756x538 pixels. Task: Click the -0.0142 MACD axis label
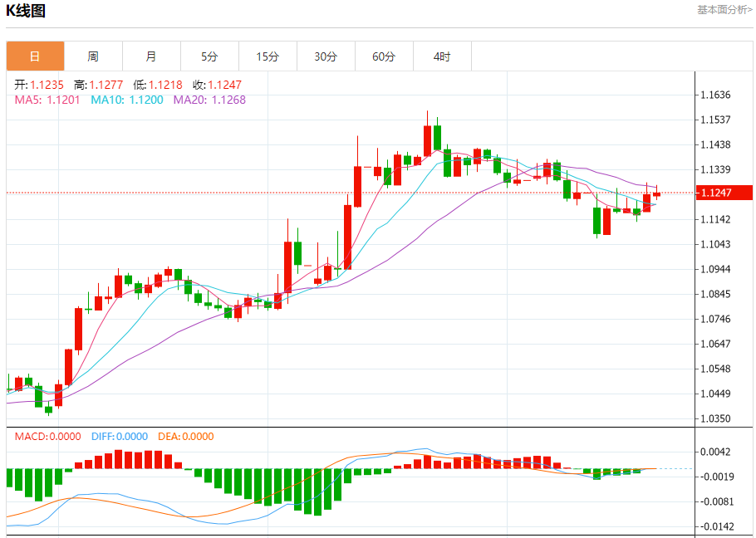[x=716, y=527]
